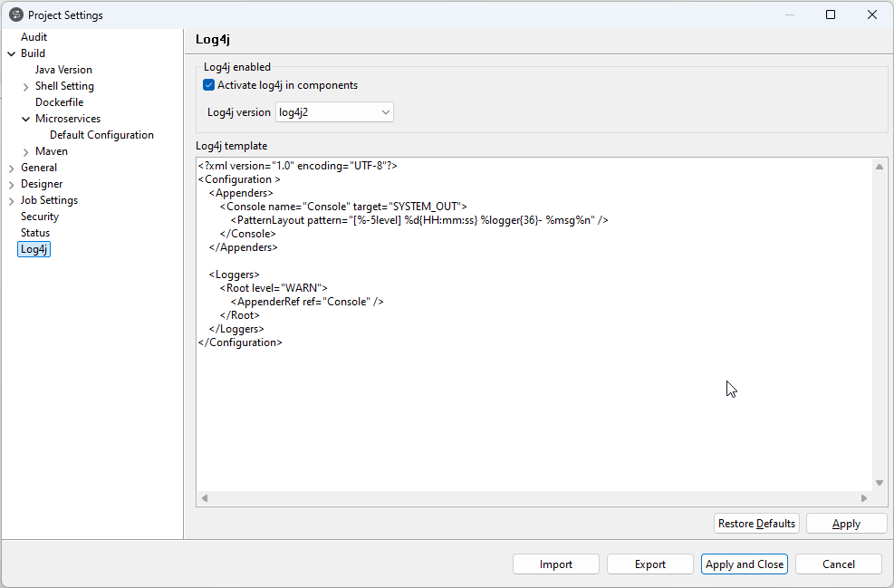Expand the Shell Setting section
This screenshot has height=588, width=894.
point(24,85)
